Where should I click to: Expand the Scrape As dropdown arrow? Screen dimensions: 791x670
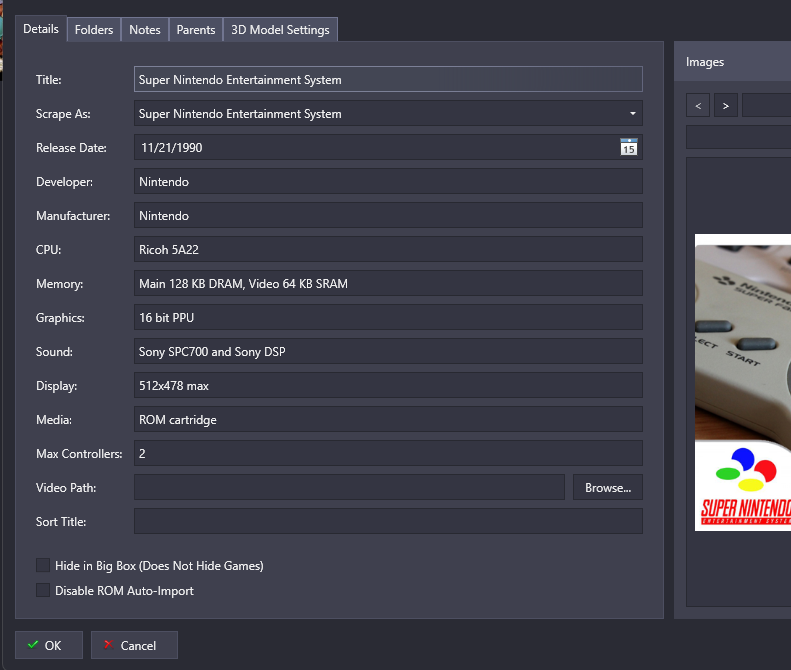[x=632, y=114]
